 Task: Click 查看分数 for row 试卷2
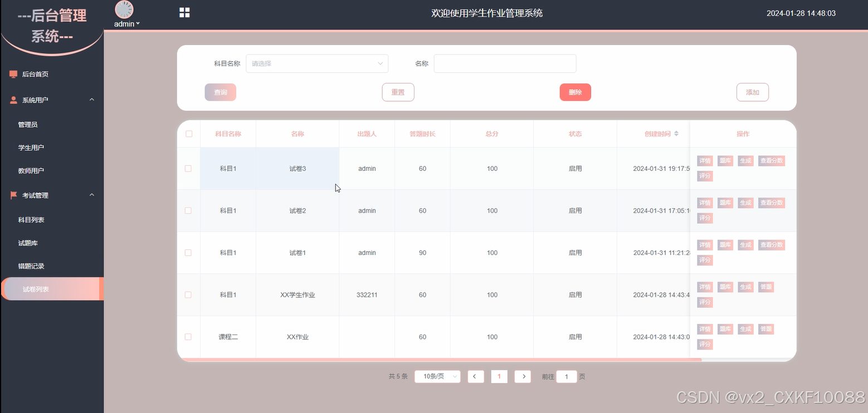(772, 203)
